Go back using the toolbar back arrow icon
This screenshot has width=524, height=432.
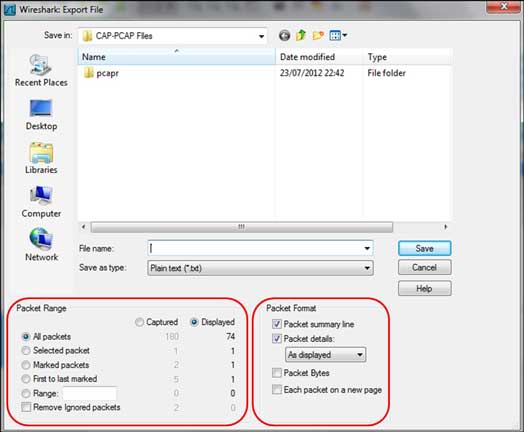284,35
